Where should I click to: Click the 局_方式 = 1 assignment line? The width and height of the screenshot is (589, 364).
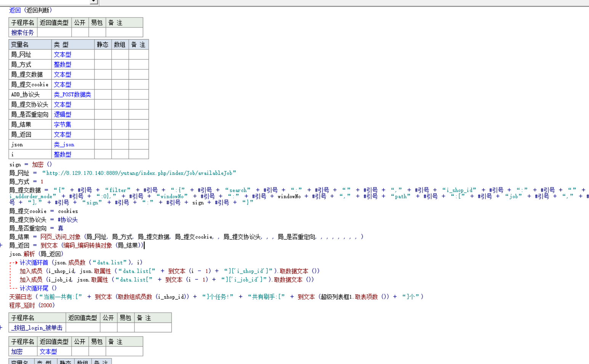point(26,182)
